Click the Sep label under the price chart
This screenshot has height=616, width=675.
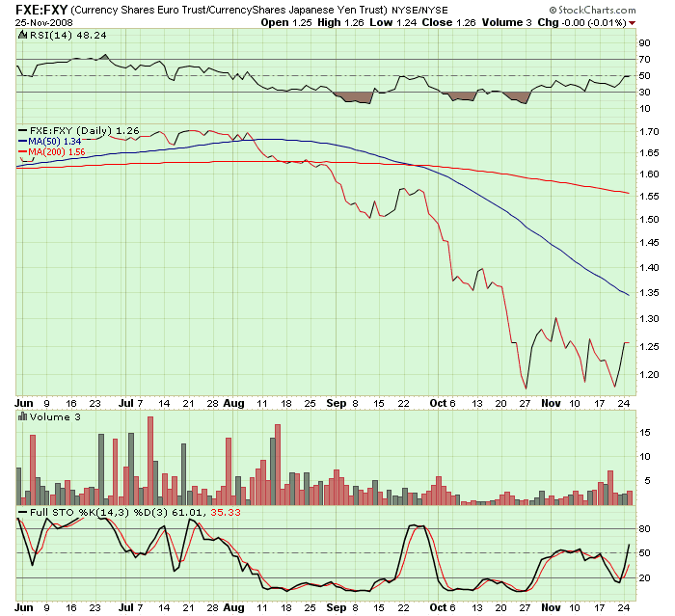pos(337,403)
